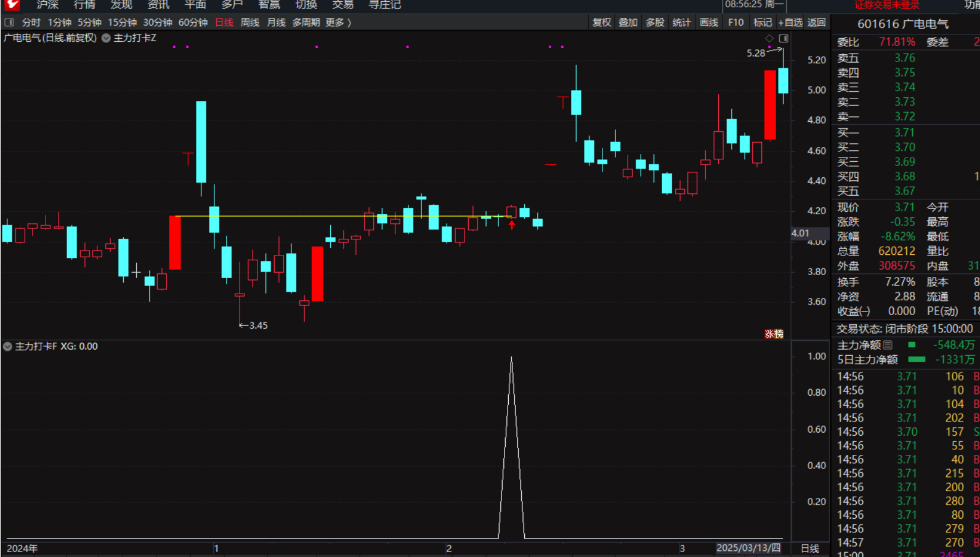Click the 2025/03/13 date marker on timeline
This screenshot has height=557, width=980.
point(748,548)
